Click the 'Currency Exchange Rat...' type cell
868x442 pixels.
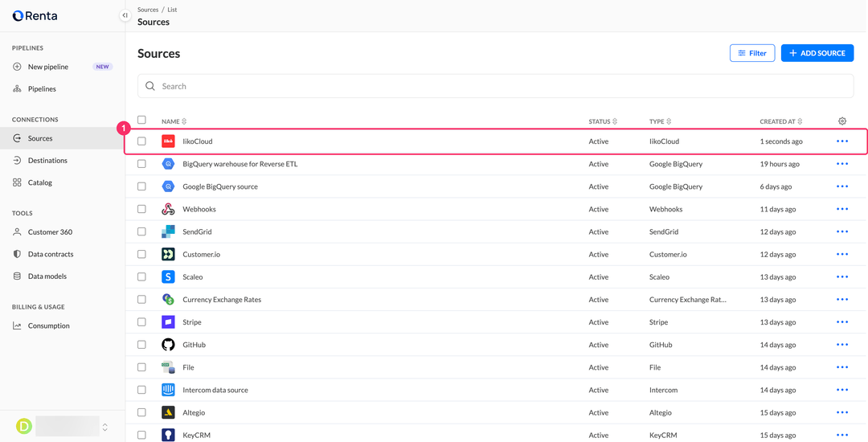(687, 300)
